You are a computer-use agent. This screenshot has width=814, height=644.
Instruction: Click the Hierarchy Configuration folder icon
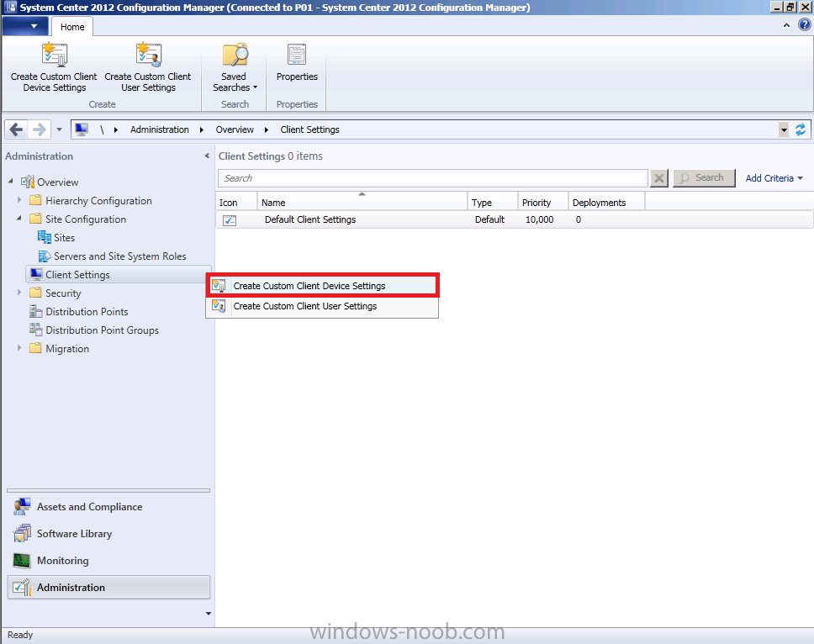click(35, 200)
